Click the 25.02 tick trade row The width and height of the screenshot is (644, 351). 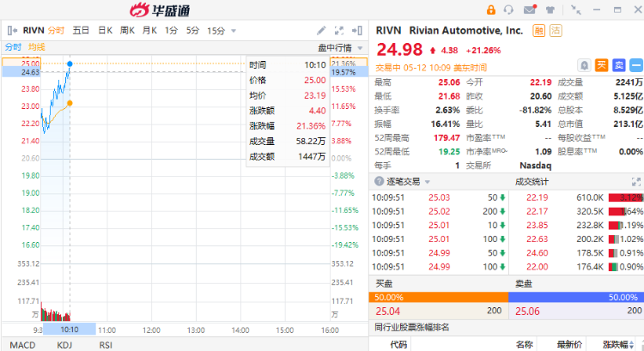click(439, 211)
